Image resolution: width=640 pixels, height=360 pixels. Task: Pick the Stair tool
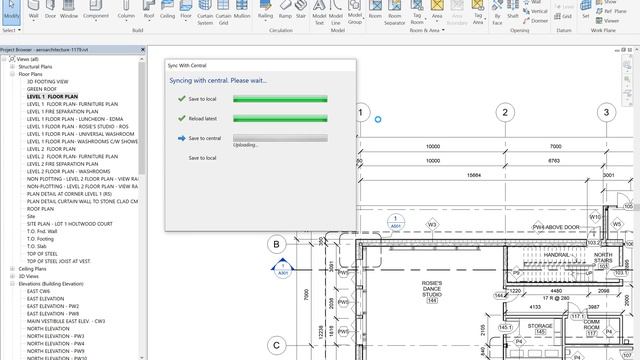301,10
